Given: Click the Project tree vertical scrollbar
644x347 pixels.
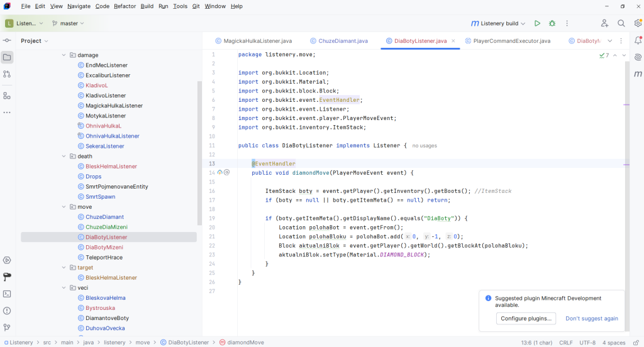Looking at the screenshot, I should coord(199,153).
